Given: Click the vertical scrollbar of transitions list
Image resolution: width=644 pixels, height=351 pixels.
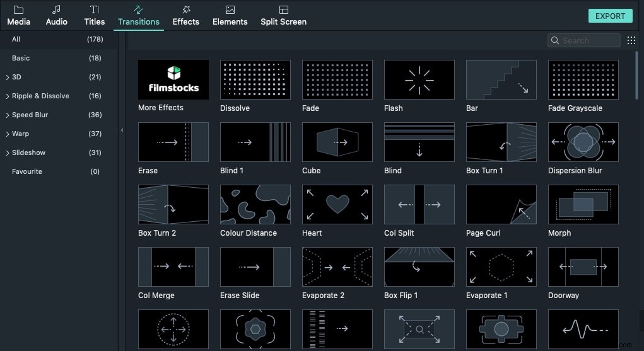Looking at the screenshot, I should coord(636,75).
